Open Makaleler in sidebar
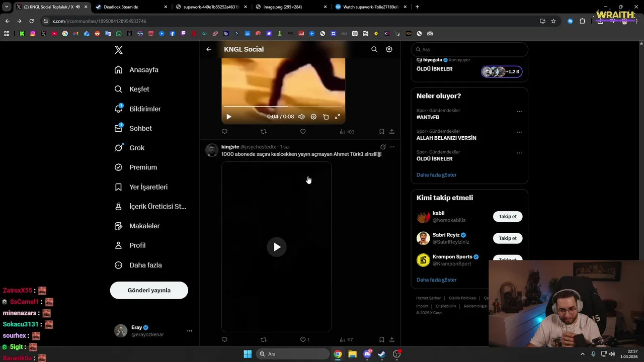 (x=137, y=226)
